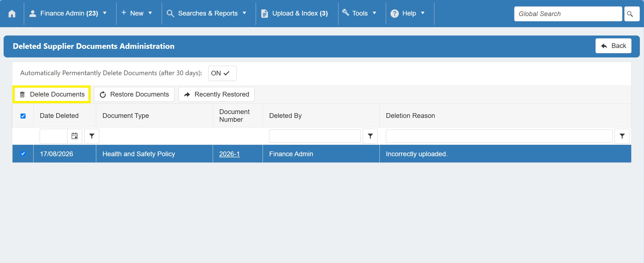Click the Incorrectly uploaded. reason cell

coord(505,154)
